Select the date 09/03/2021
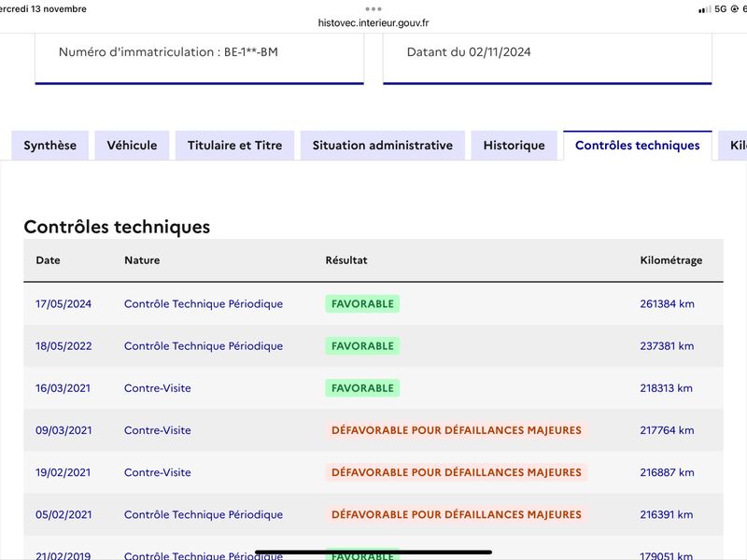This screenshot has height=560, width=747. [x=63, y=430]
